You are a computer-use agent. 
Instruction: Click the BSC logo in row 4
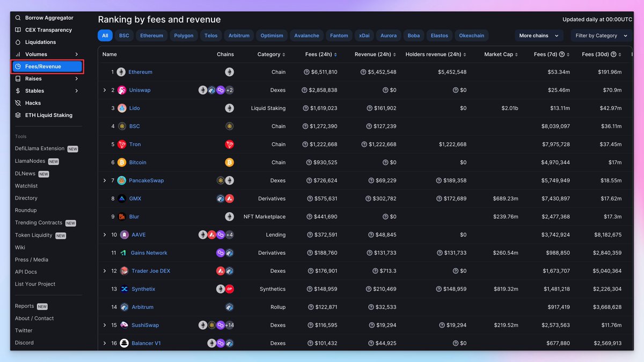pyautogui.click(x=122, y=126)
